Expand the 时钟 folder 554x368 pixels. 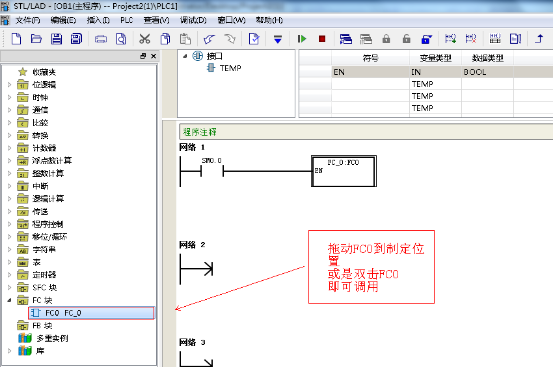click(10, 97)
